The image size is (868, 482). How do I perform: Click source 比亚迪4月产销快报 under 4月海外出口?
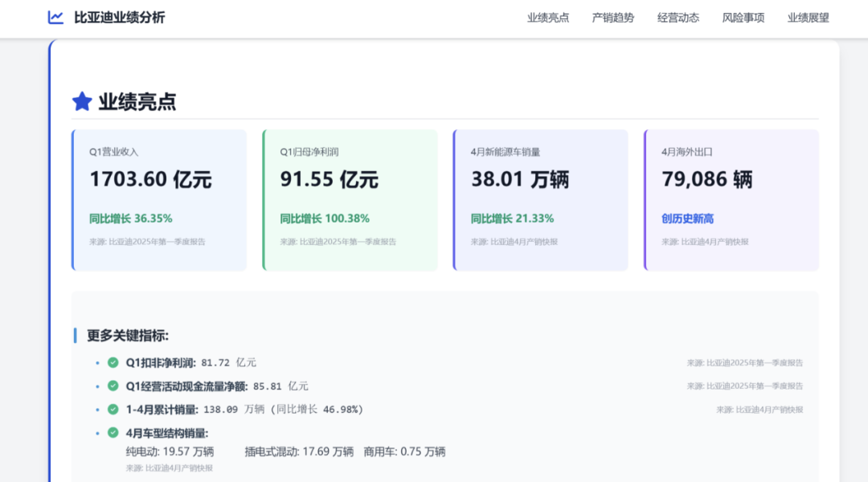(x=706, y=241)
